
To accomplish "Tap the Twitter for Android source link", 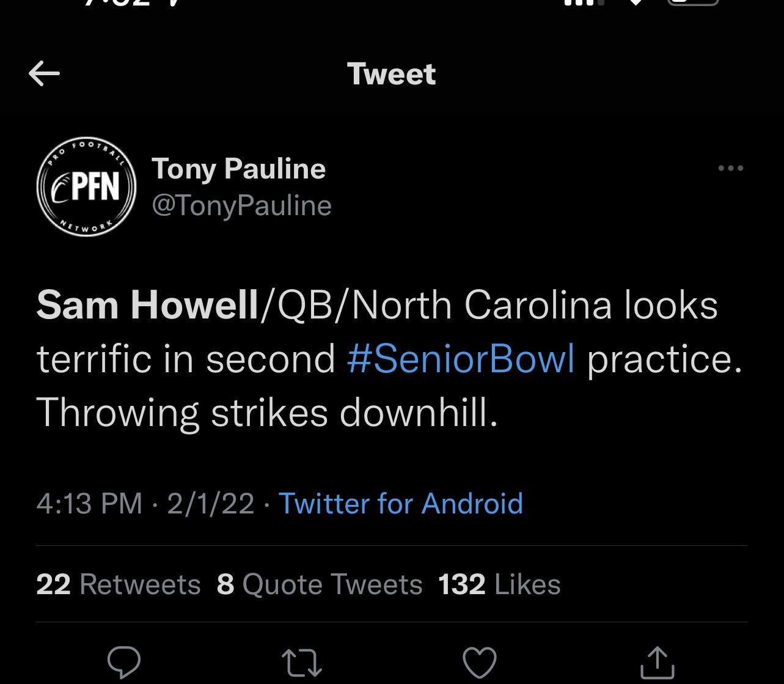I will 401,504.
